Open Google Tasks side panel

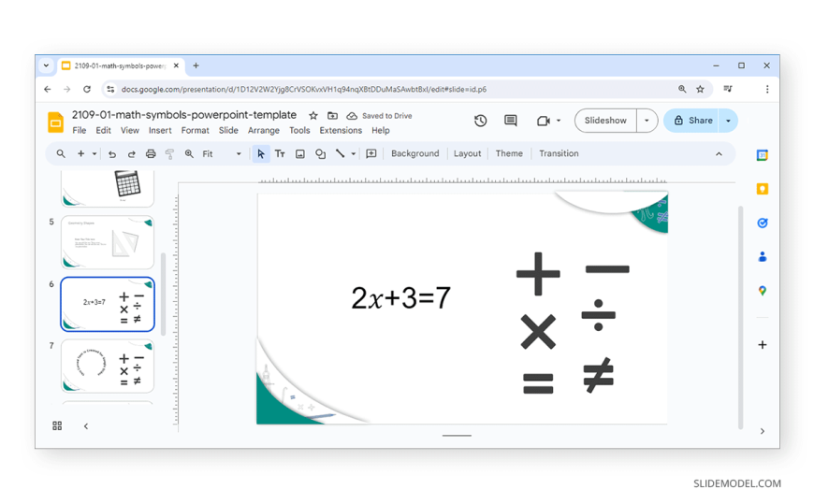point(763,223)
